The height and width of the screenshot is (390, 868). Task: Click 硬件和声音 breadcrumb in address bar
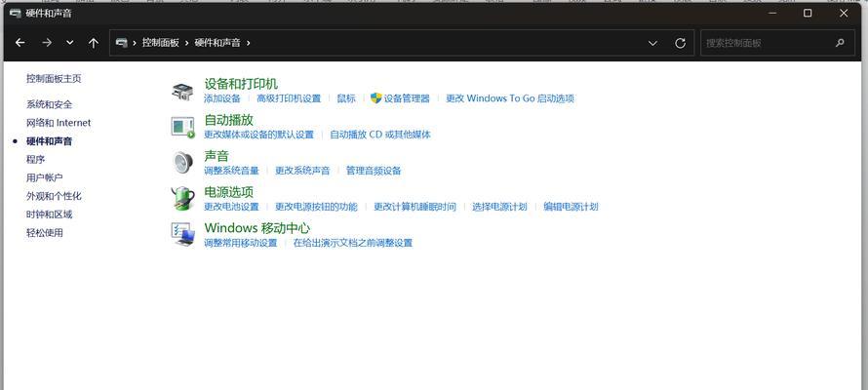coord(217,43)
